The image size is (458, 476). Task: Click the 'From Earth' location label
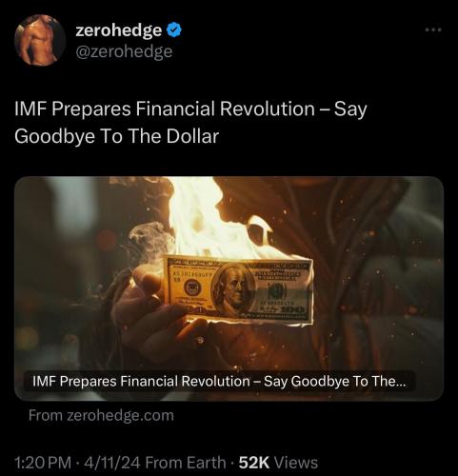(186, 463)
